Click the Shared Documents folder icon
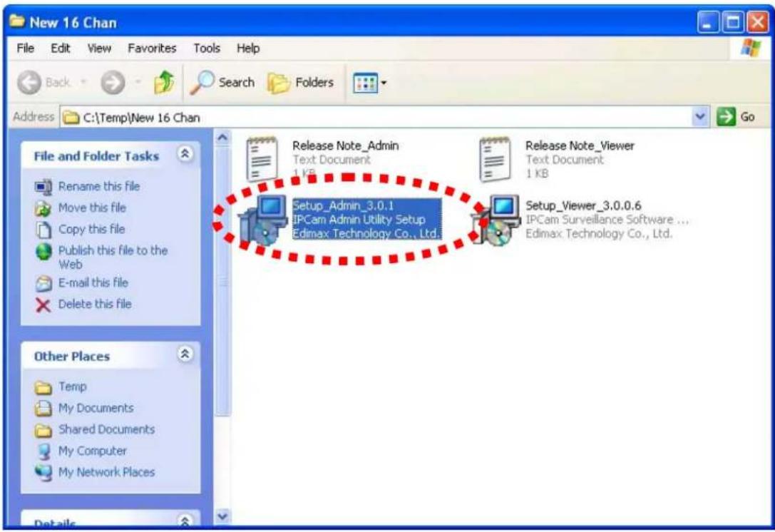The image size is (775, 532). tap(43, 430)
